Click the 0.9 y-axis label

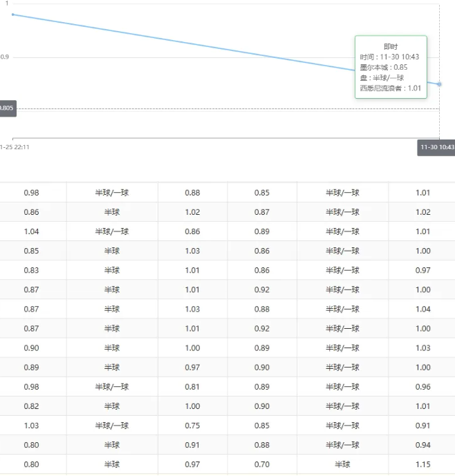(5, 57)
